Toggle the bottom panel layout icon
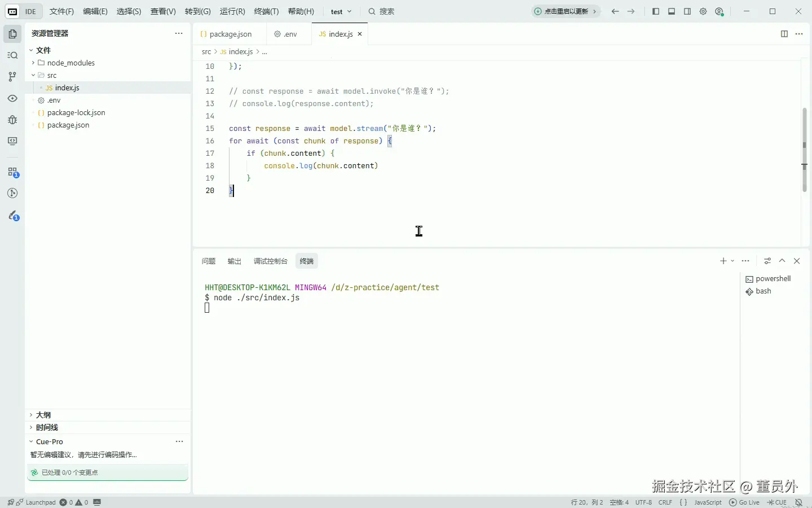812x508 pixels. tap(672, 11)
